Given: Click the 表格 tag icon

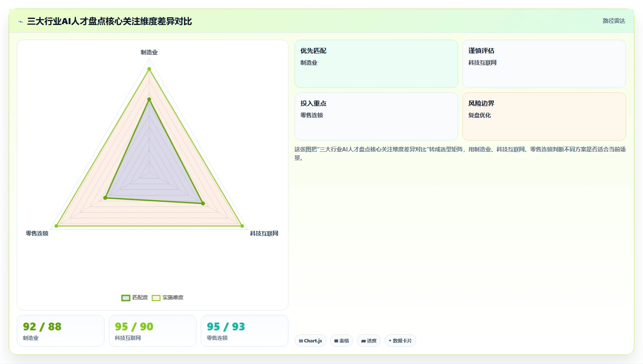Looking at the screenshot, I should (x=336, y=341).
